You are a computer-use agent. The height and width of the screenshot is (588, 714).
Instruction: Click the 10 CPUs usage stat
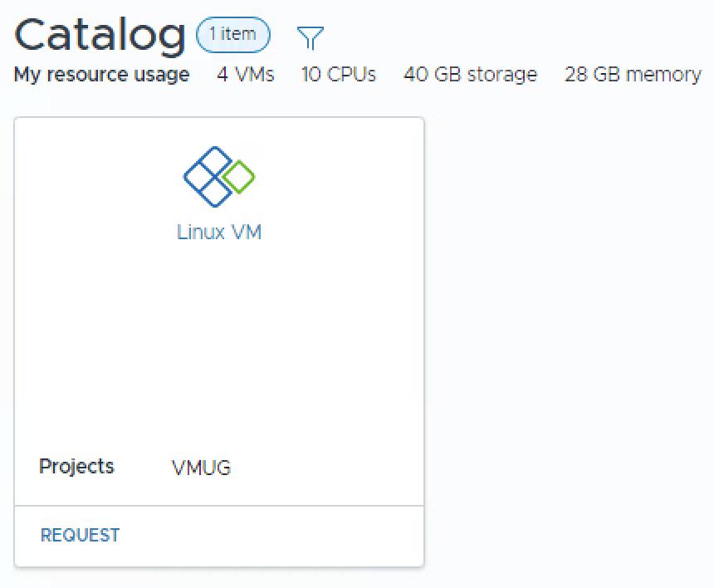pos(339,75)
